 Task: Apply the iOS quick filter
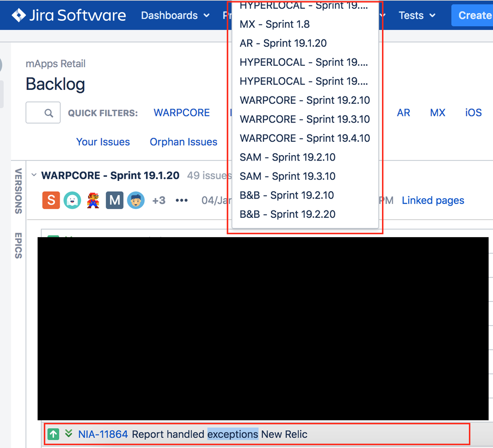(x=473, y=113)
